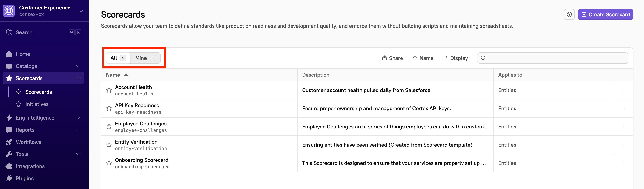Expand the Catalogs menu chevron

click(78, 66)
